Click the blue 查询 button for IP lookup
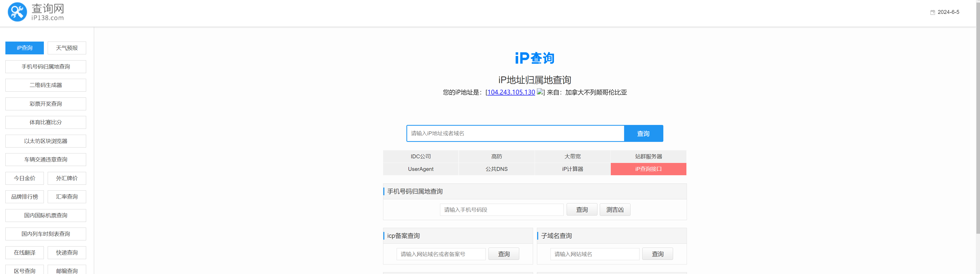 click(643, 133)
